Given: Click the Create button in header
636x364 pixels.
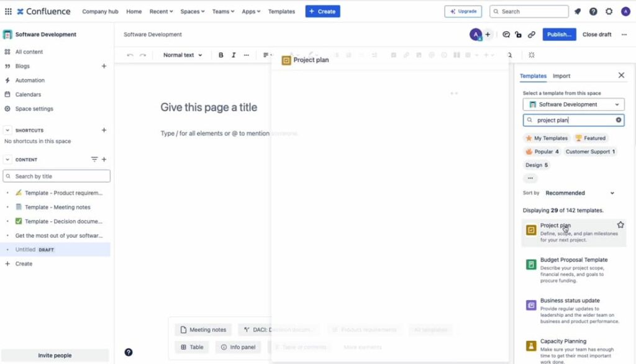Looking at the screenshot, I should coord(322,11).
